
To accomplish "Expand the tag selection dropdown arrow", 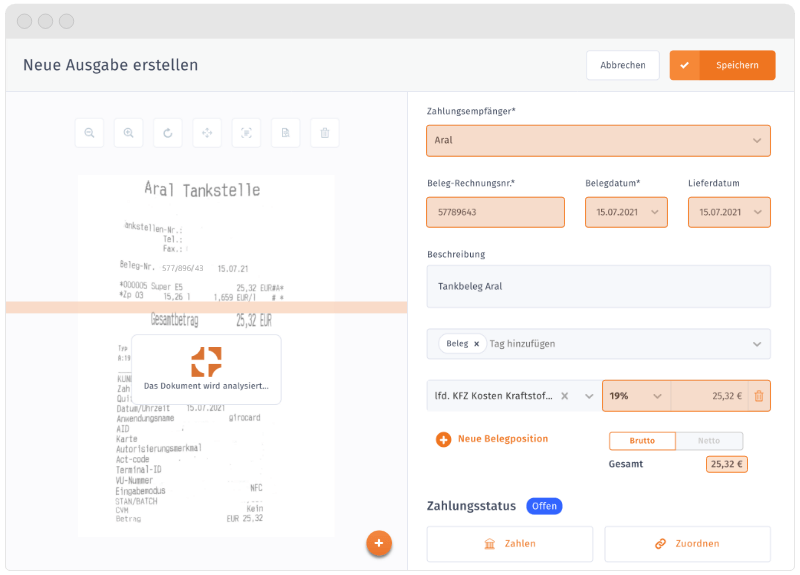I will (x=757, y=344).
